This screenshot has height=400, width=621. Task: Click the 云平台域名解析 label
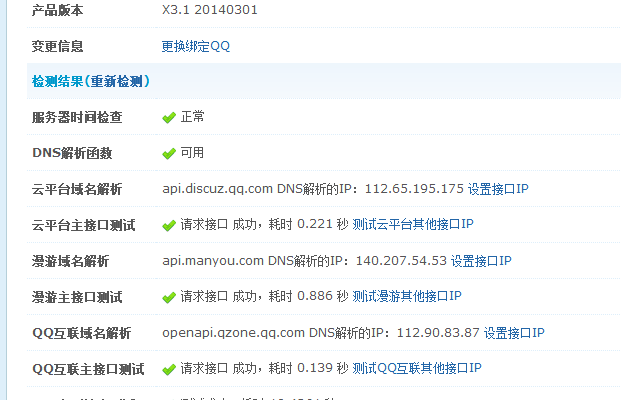click(x=77, y=189)
